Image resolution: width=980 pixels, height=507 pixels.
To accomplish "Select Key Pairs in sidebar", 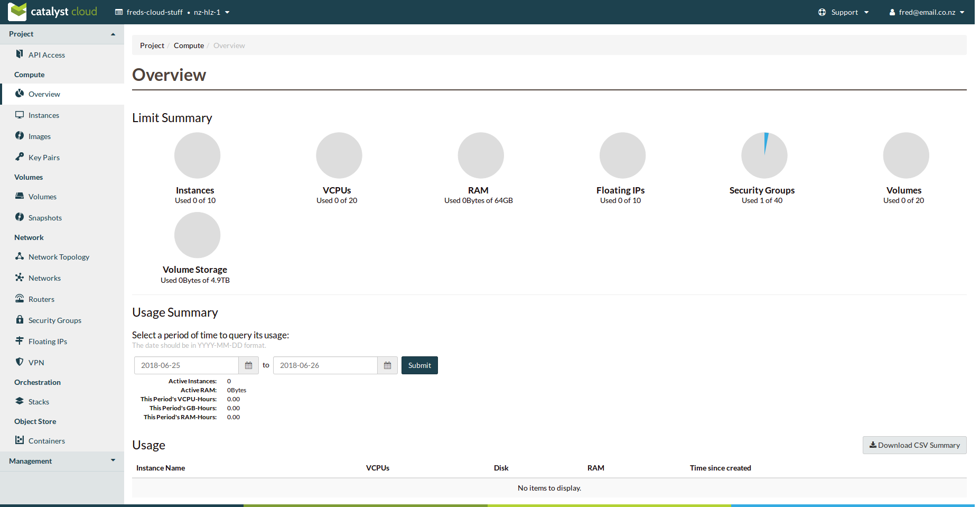I will (x=44, y=158).
